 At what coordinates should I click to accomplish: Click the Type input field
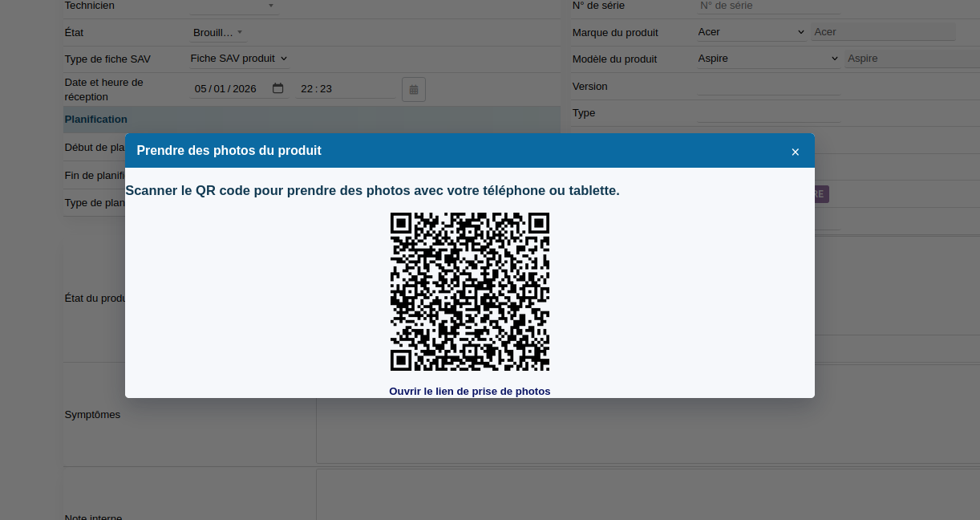[768, 113]
